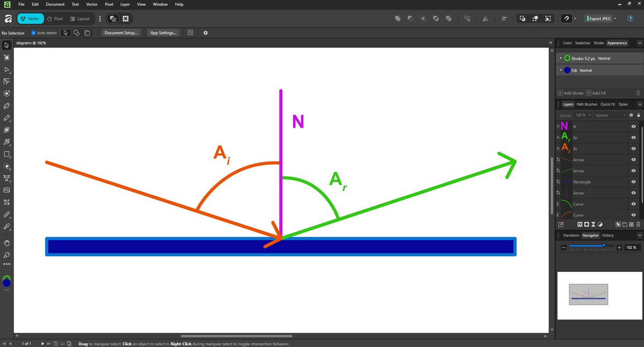Click the Delete Layer trash icon

coord(638,224)
